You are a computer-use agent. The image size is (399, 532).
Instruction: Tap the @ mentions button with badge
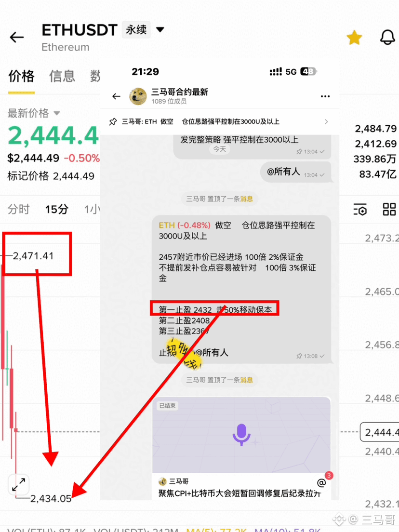321,482
